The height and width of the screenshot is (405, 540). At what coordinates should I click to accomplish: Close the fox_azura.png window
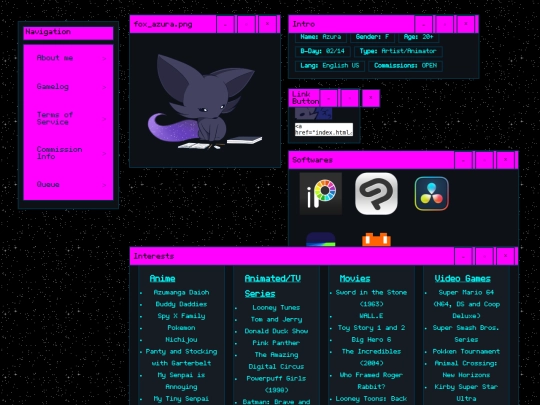point(268,24)
